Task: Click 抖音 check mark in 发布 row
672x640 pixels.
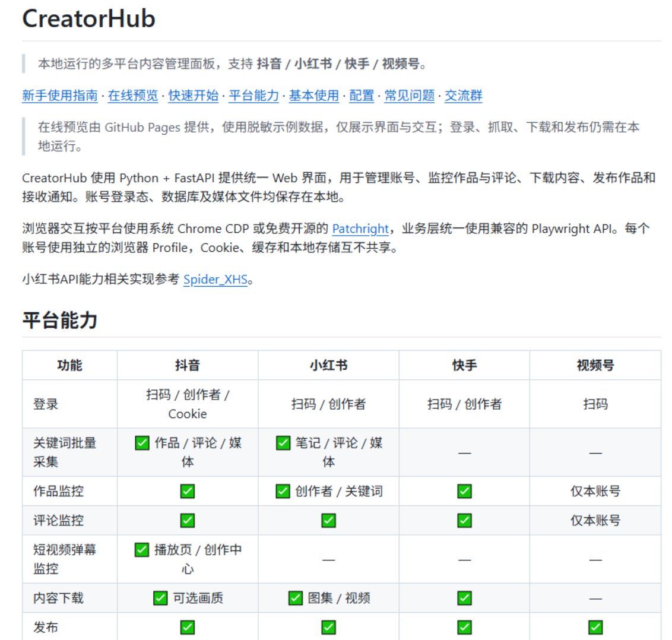Action: 187,627
